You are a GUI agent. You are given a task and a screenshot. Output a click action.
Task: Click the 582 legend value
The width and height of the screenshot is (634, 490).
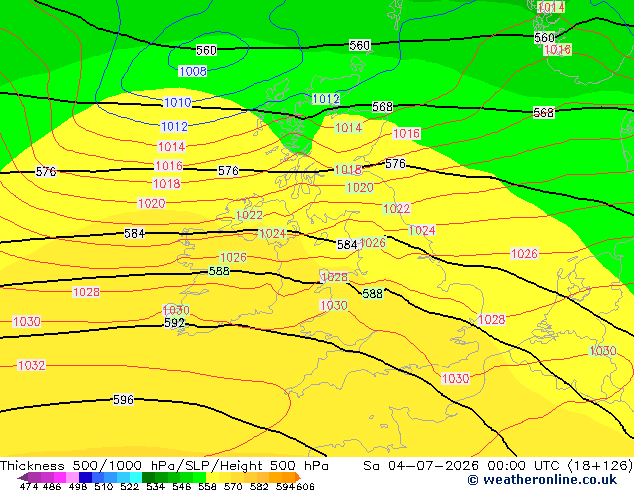pyautogui.click(x=259, y=486)
